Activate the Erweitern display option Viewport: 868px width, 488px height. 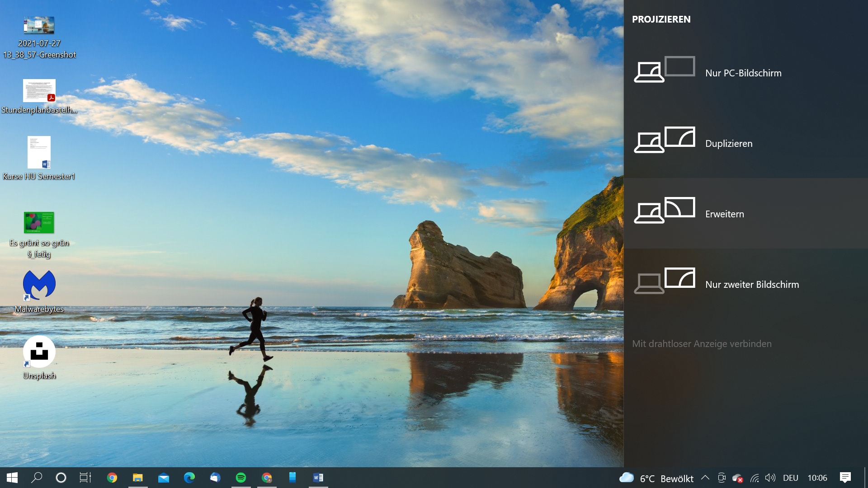(x=724, y=214)
